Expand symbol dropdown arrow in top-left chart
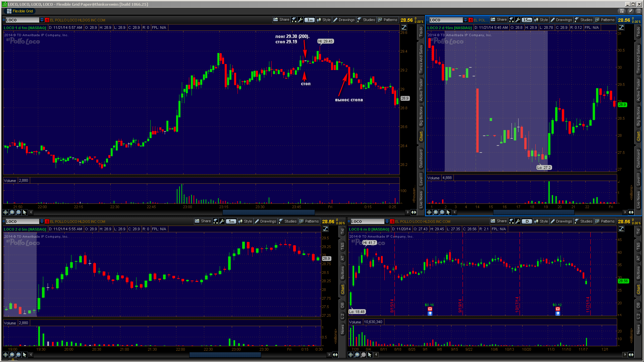The image size is (644, 362). click(x=42, y=20)
